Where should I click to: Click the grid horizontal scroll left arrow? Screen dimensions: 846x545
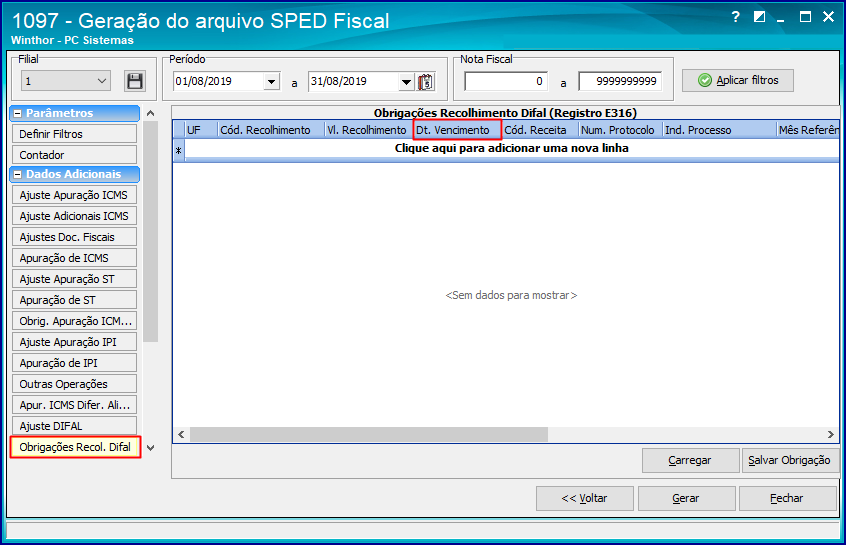(x=181, y=434)
